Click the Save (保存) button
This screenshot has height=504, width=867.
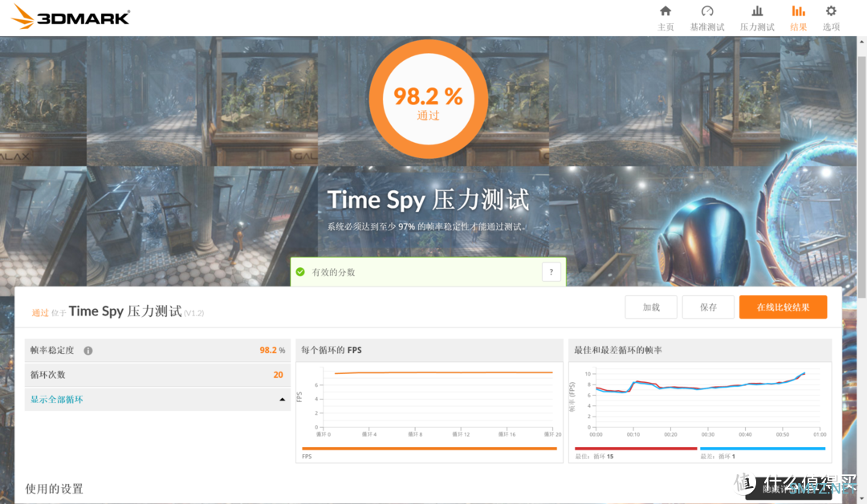click(x=708, y=307)
